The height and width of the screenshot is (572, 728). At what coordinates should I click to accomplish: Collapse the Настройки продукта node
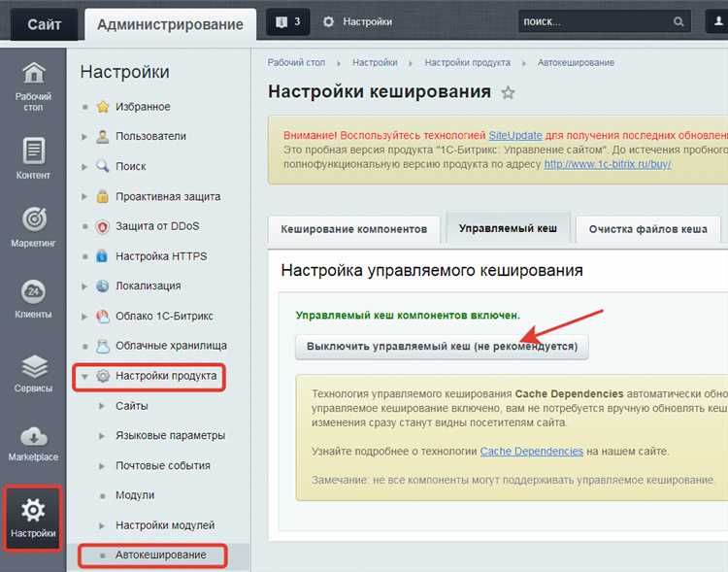[x=84, y=377]
